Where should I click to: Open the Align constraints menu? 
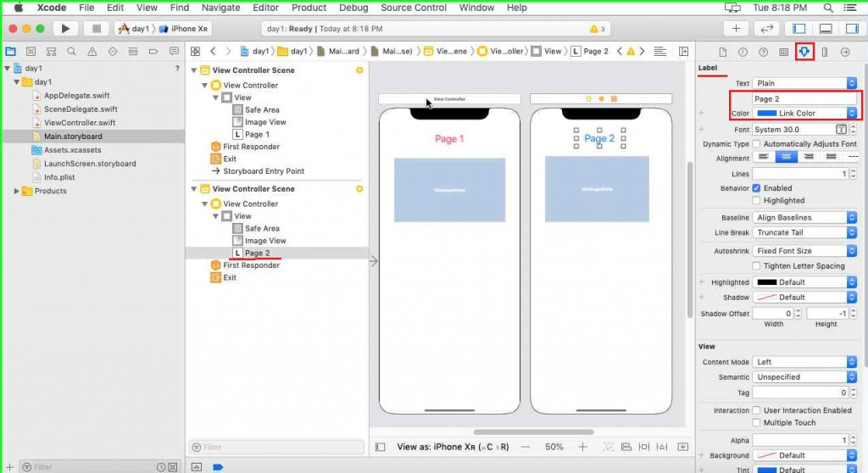pos(626,447)
